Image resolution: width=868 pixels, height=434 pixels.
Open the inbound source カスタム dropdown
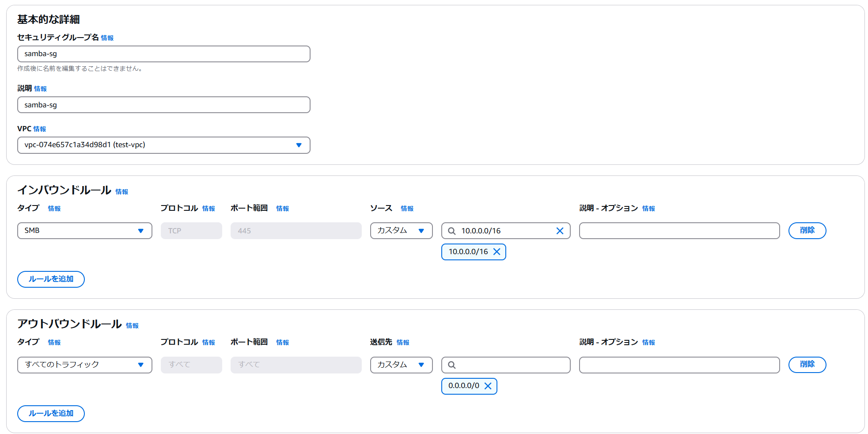pos(402,231)
